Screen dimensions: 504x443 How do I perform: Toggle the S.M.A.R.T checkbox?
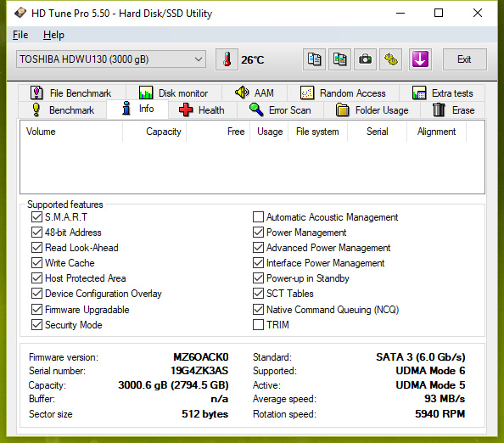pos(36,217)
